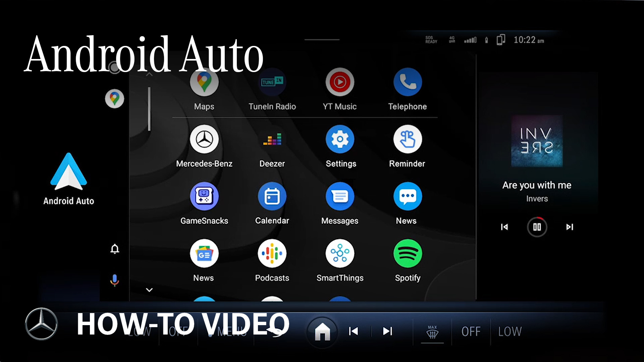Open notifications bell in sidebar
Image resolution: width=644 pixels, height=362 pixels.
[115, 249]
